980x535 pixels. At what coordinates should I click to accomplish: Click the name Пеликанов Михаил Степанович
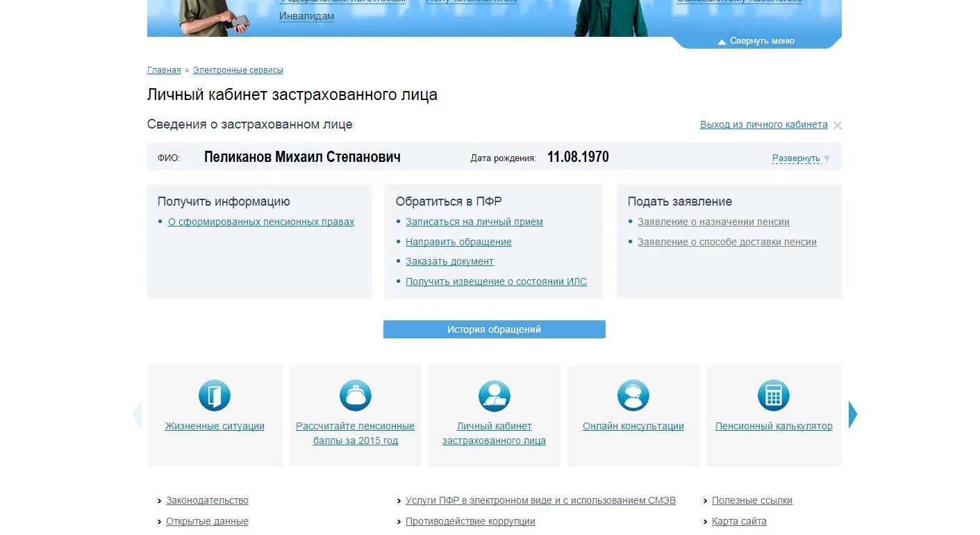[302, 157]
